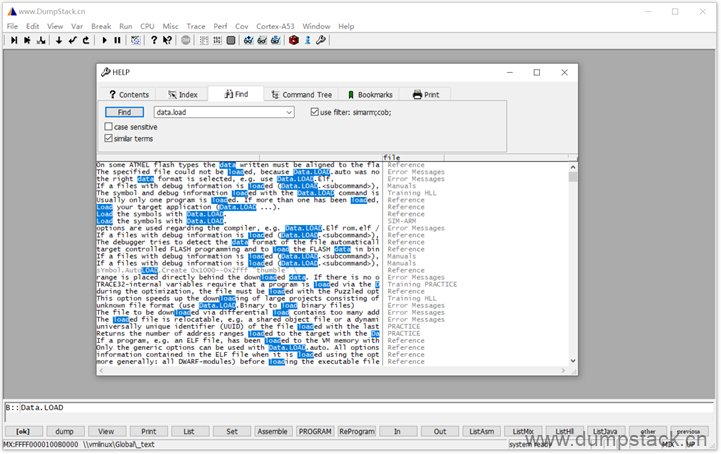Click the red cube toolbar icon

point(293,41)
